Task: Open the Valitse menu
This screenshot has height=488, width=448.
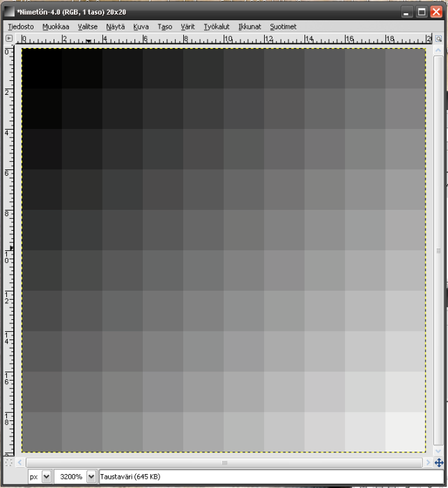Action: [87, 26]
